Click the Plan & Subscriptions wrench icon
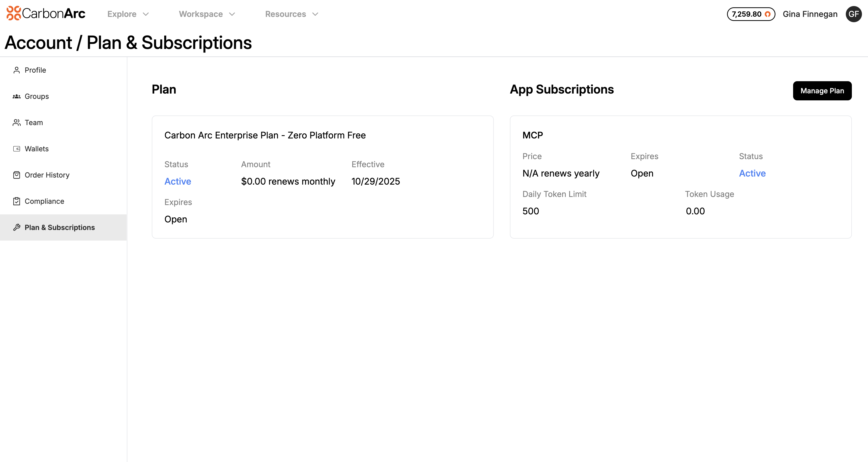 [16, 227]
